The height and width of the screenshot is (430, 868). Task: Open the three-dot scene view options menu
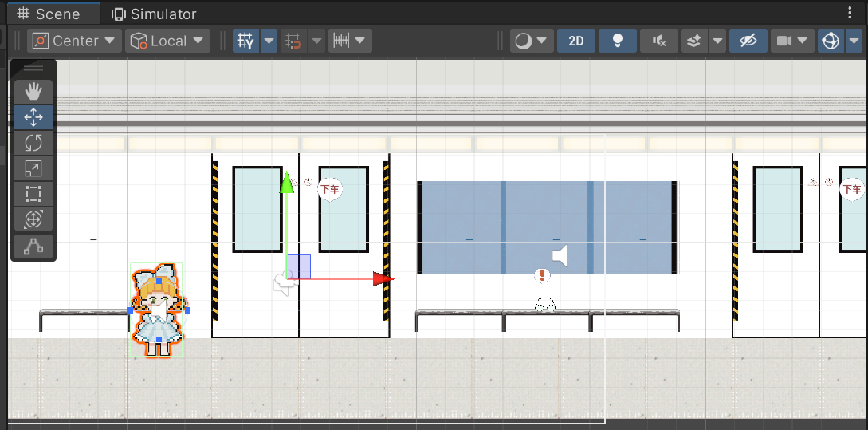850,13
